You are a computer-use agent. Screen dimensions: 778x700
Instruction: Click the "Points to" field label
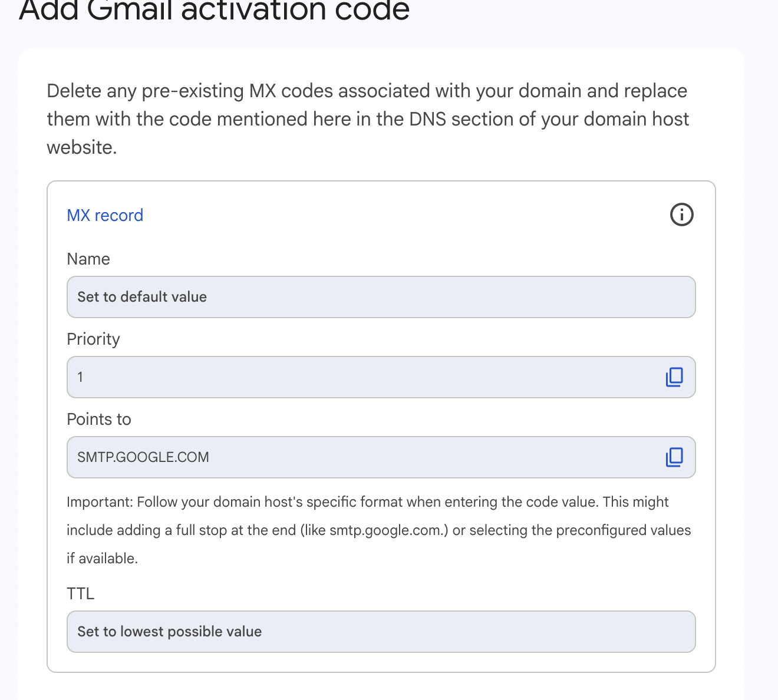tap(99, 419)
